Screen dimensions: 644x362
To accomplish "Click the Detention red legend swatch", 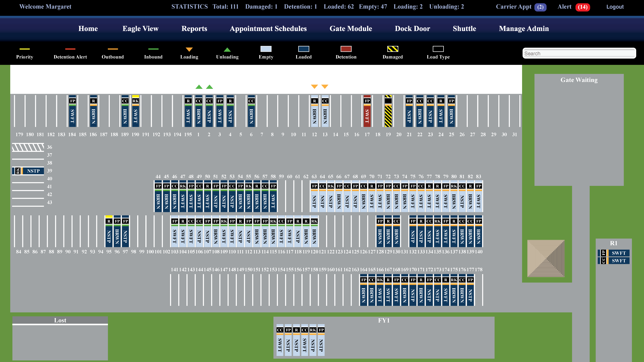I will click(x=346, y=49).
